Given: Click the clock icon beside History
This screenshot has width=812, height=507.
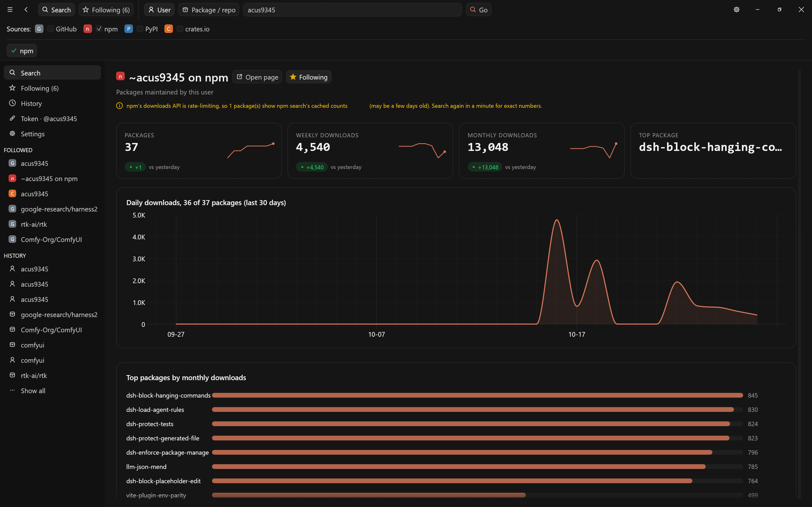Looking at the screenshot, I should click(12, 103).
